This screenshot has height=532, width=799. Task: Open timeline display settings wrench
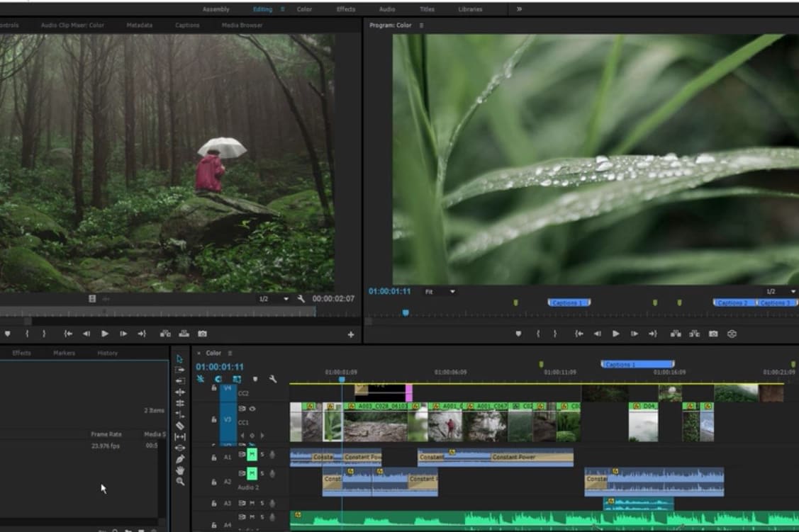coord(272,379)
